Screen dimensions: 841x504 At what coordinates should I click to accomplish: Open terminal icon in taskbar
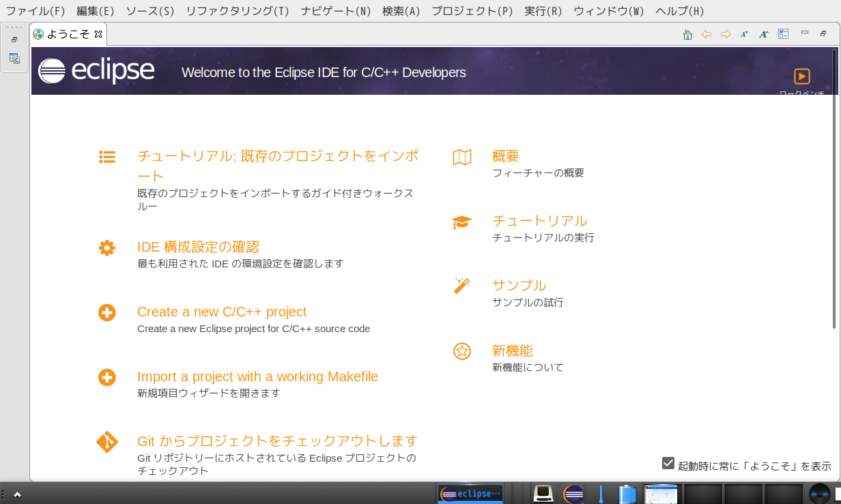tap(543, 492)
